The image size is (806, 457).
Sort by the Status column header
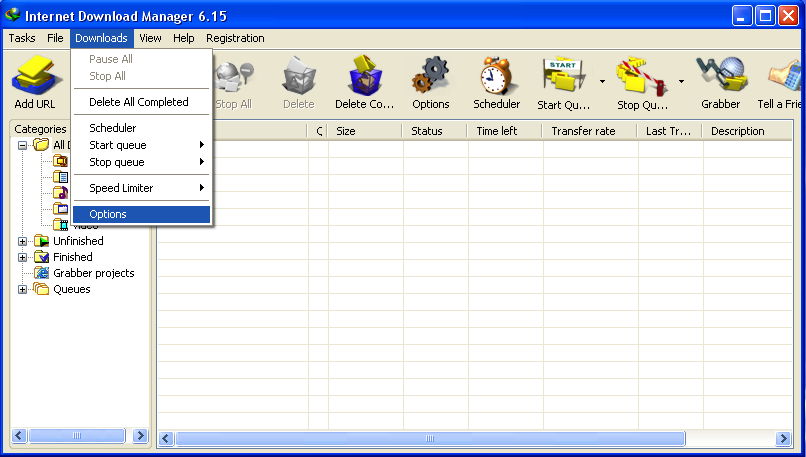point(435,131)
